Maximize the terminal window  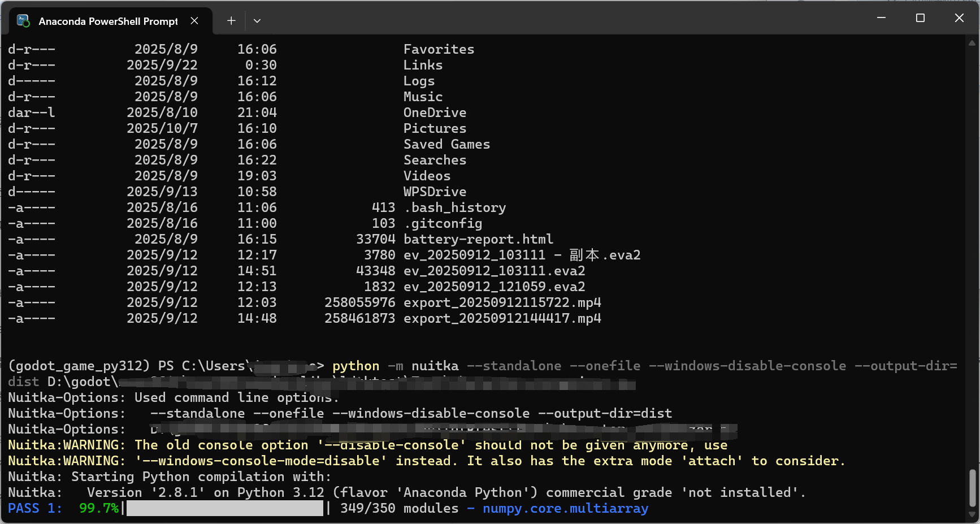920,18
